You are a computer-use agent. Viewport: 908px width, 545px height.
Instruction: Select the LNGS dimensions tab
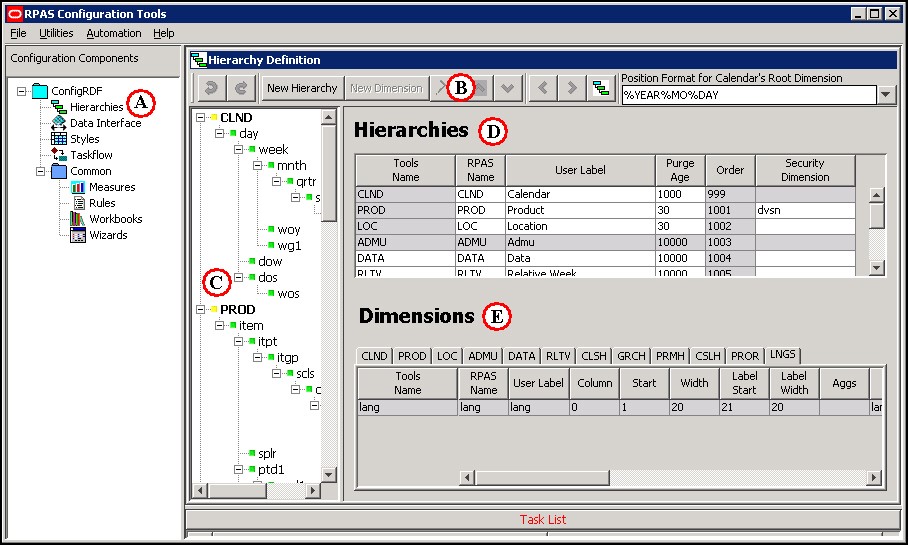[x=783, y=354]
